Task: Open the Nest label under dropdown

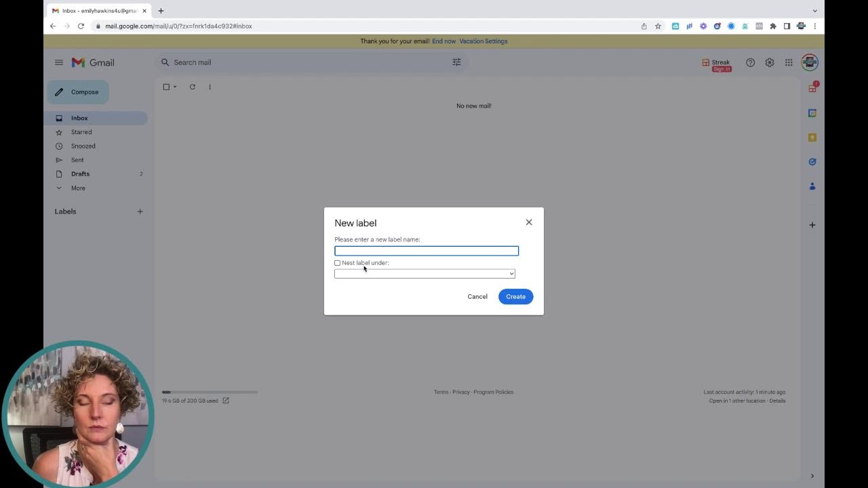Action: [x=425, y=274]
